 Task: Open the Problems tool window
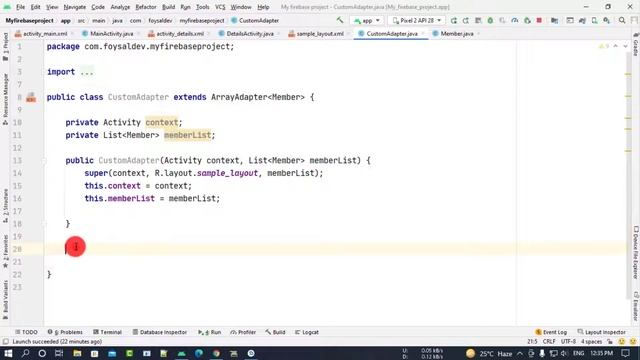click(x=65, y=332)
